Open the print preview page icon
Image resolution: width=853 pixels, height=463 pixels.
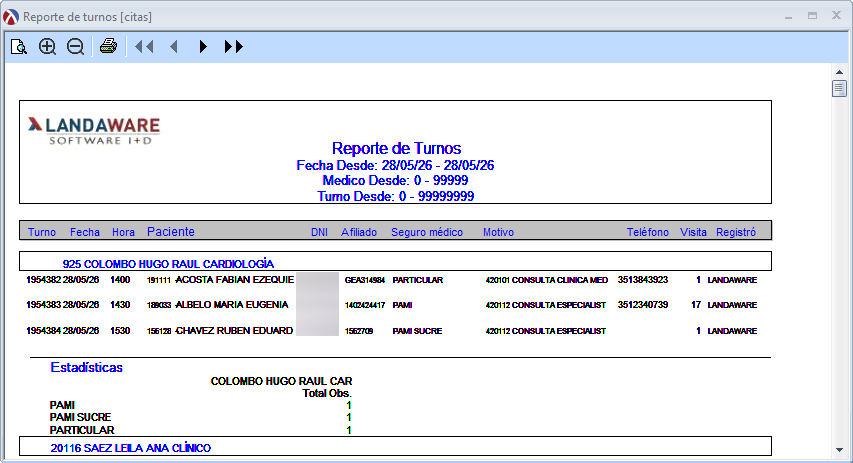(x=19, y=47)
